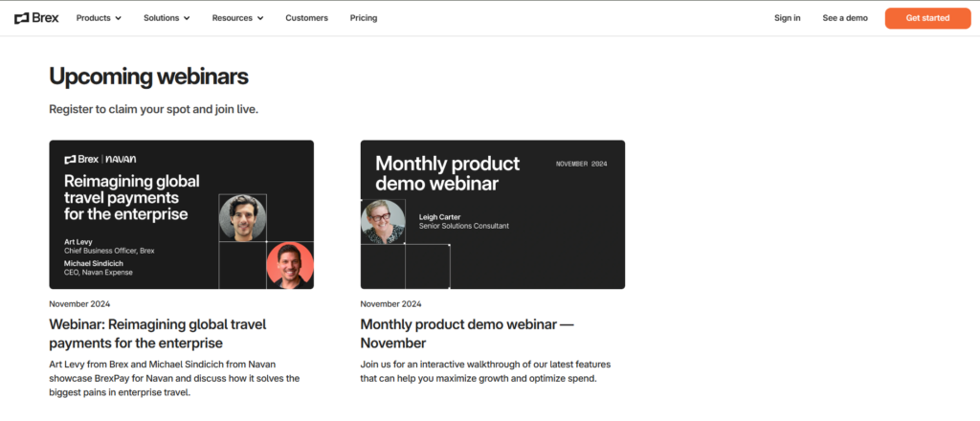Click the Art Levy webinar description text
The height and width of the screenshot is (421, 980).
point(174,378)
